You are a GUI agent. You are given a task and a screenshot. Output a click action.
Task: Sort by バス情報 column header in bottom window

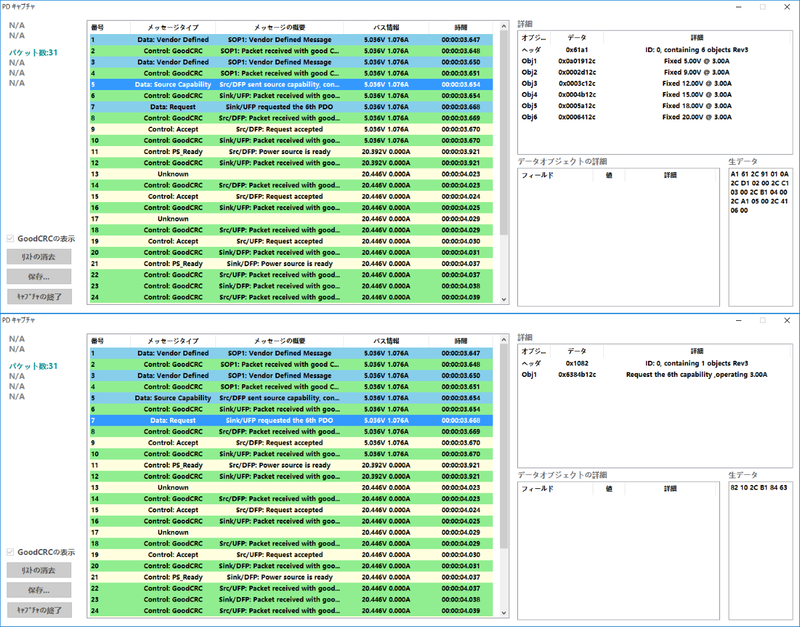point(386,341)
